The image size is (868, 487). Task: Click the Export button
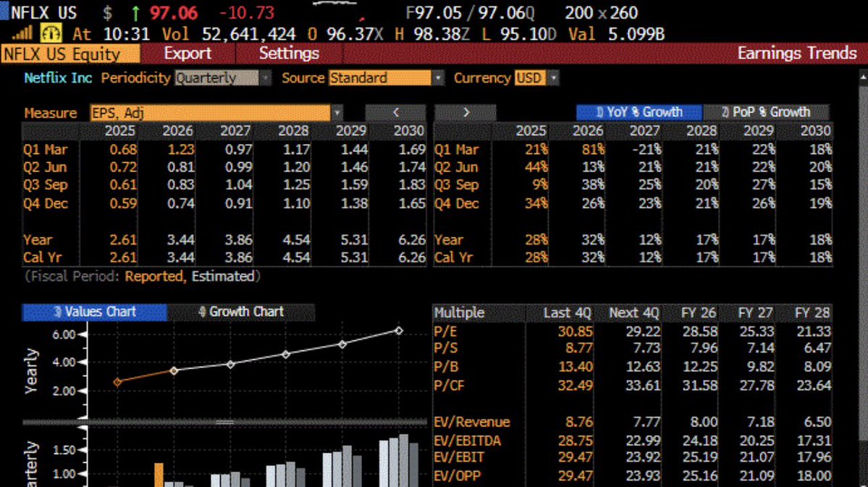(187, 54)
